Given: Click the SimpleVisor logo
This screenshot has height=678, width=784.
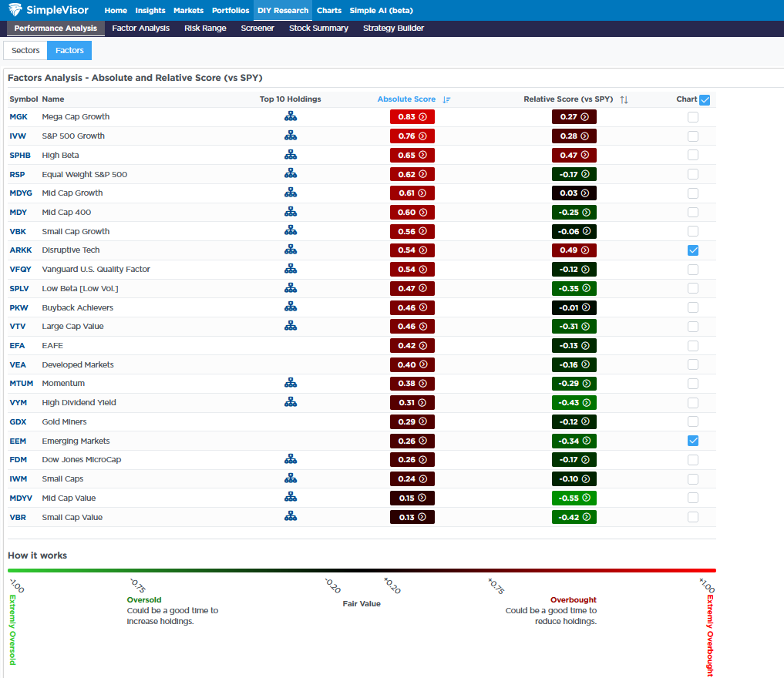Looking at the screenshot, I should [x=48, y=11].
